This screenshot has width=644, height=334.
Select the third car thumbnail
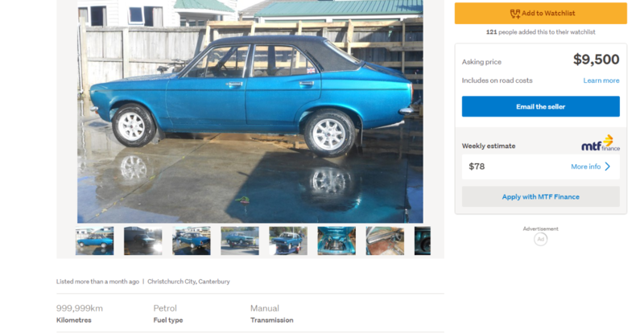192,241
